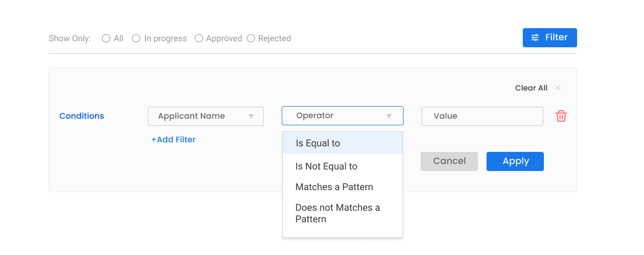This screenshot has height=255, width=644.
Task: Select the In progress radio button
Action: (136, 38)
